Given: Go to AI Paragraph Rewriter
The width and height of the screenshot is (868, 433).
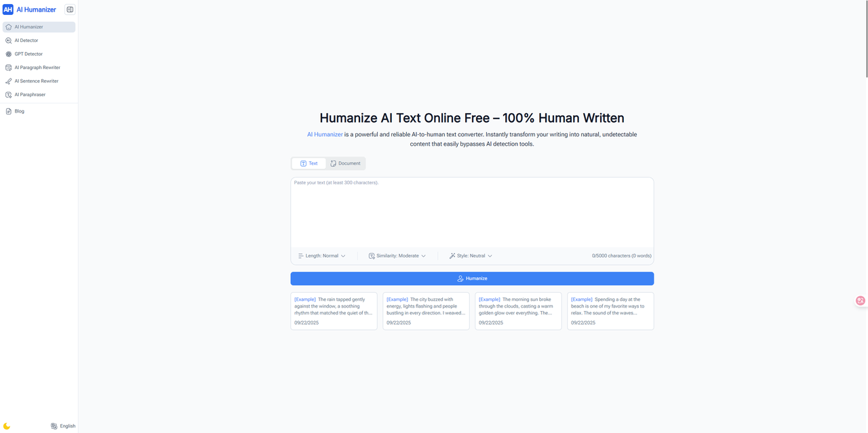Looking at the screenshot, I should pos(37,68).
